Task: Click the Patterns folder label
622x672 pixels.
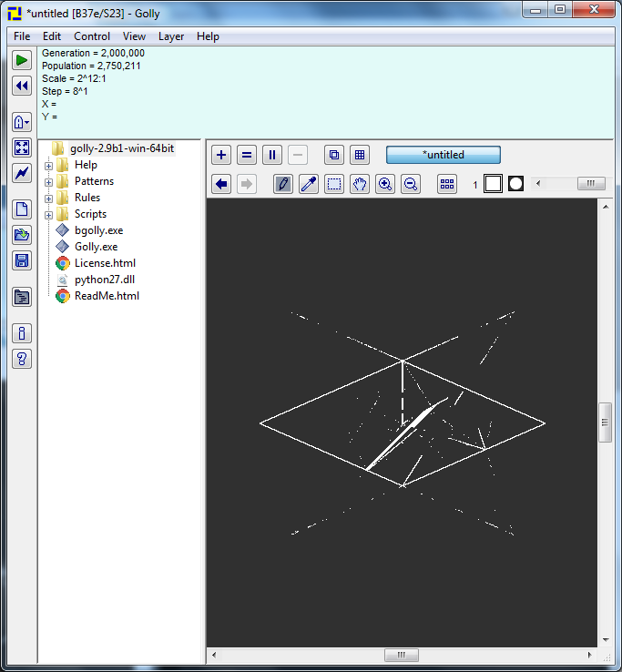Action: coord(94,181)
